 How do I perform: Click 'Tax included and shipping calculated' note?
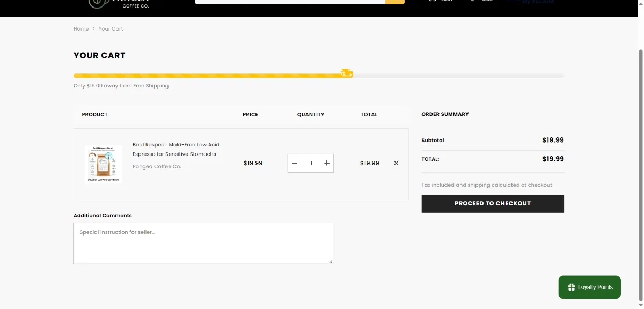(x=487, y=185)
